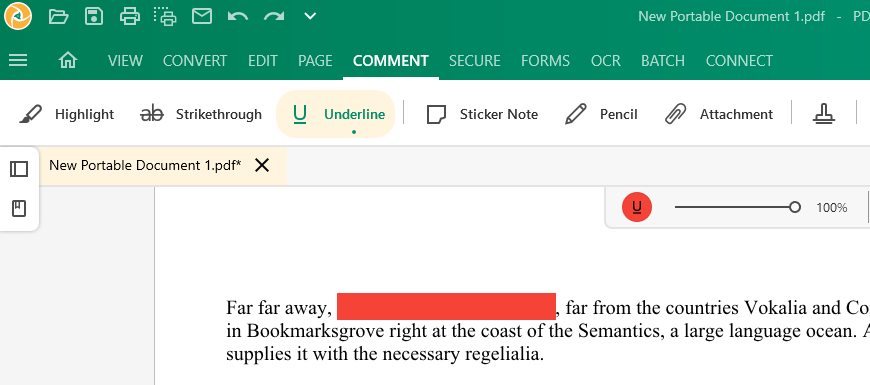
Task: Select the Sticker Note tool
Action: point(482,114)
